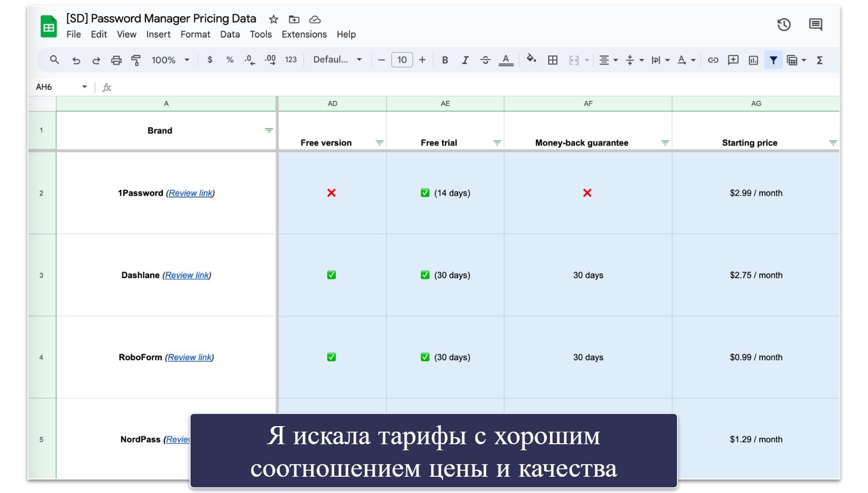Open the Data menu
868x493 pixels.
[x=230, y=34]
